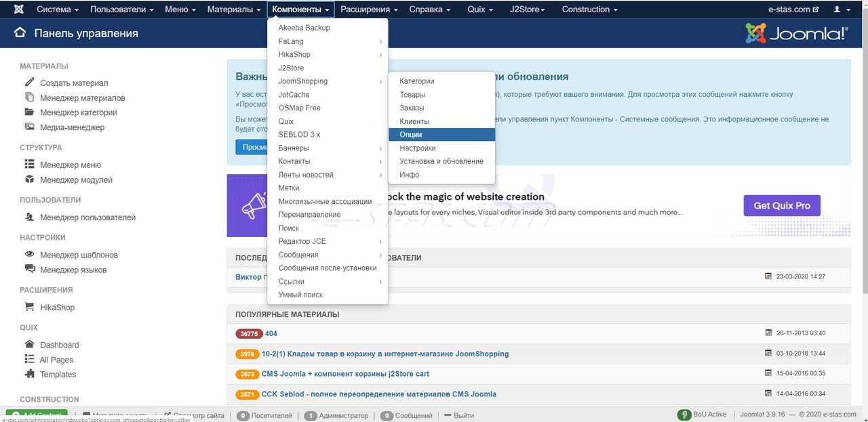Open user account icon menu top right
Screen dimensions: 868x422
pos(840,9)
